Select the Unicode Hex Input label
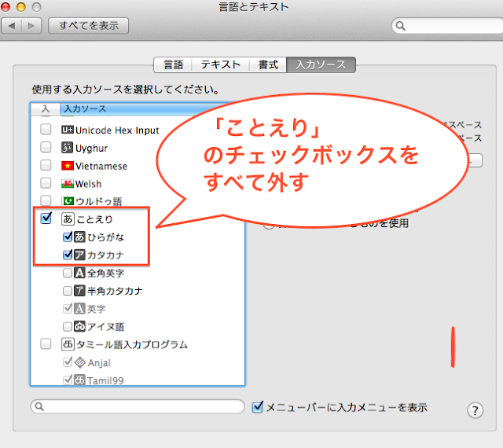503x448 pixels. (x=117, y=130)
